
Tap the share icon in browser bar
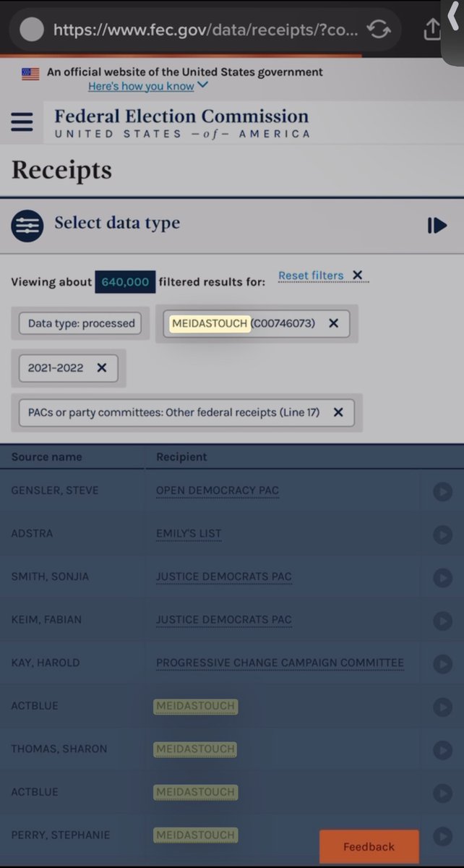(431, 30)
